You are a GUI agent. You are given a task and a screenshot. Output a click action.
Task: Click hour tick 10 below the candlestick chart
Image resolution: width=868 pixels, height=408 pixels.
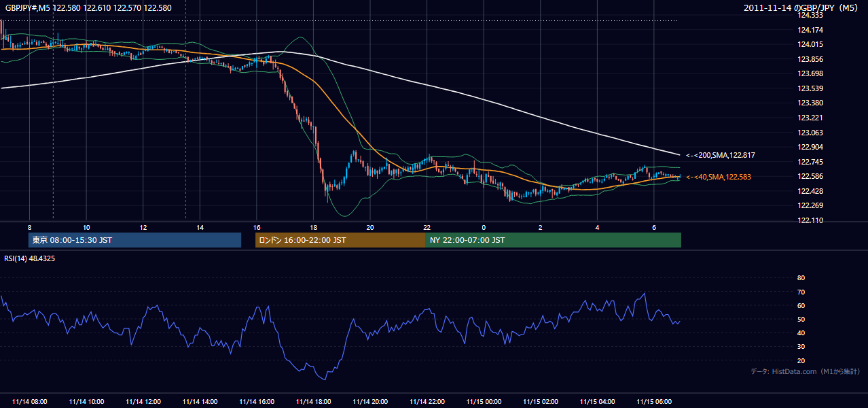(86, 227)
